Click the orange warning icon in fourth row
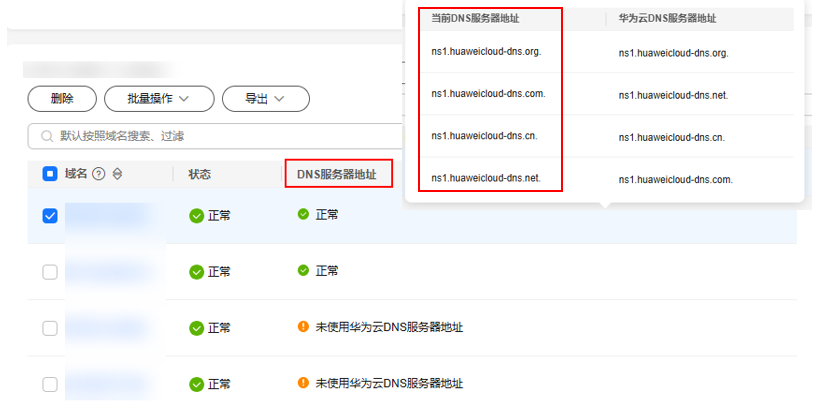The height and width of the screenshot is (413, 818). 303,383
